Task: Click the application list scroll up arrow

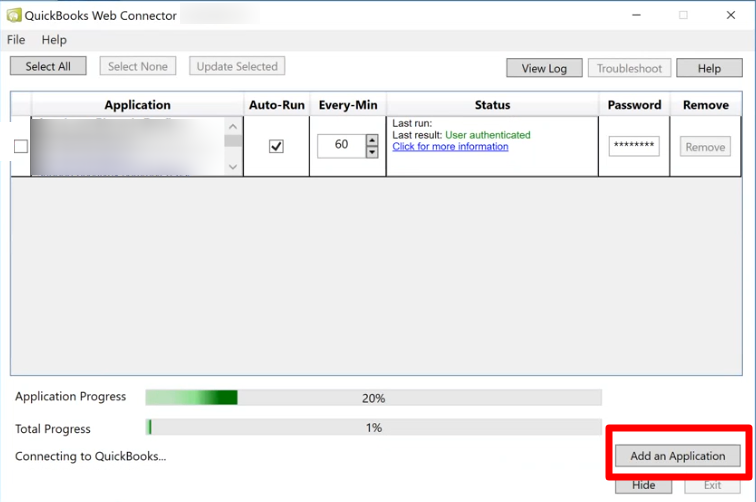Action: point(233,126)
